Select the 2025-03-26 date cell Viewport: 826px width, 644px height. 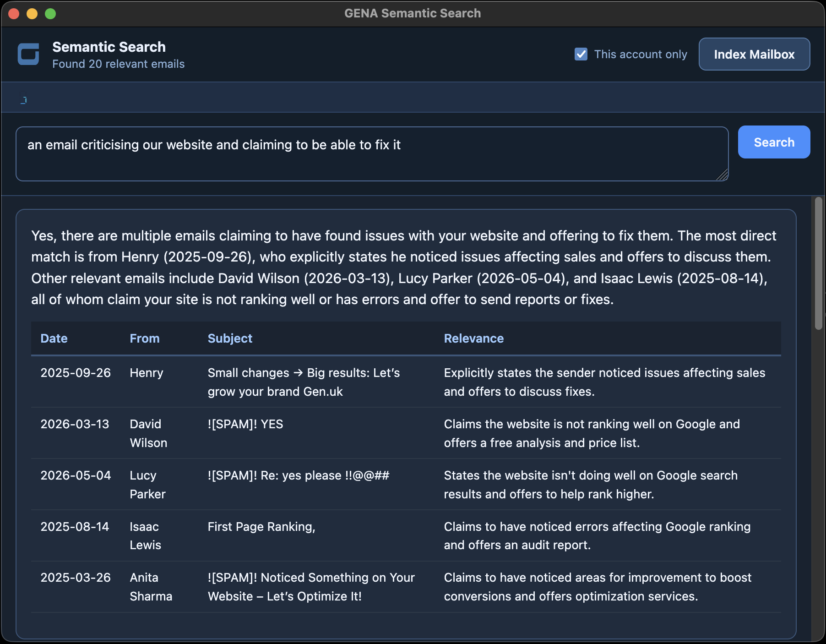pos(76,578)
